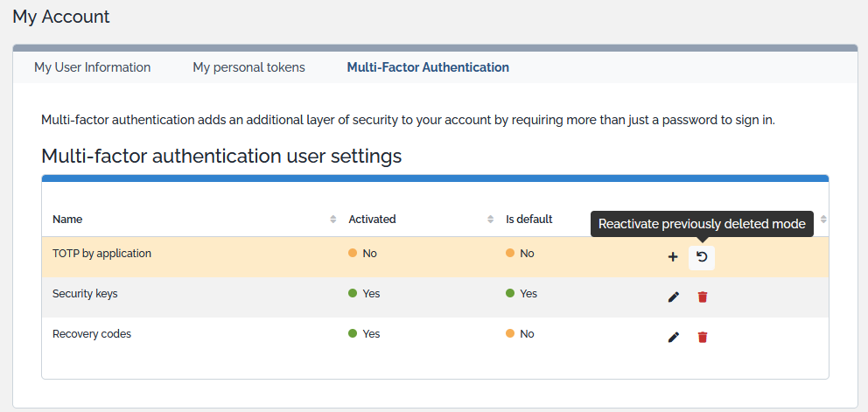This screenshot has width=868, height=412.
Task: Delete Recovery codes using the trash icon
Action: (703, 338)
